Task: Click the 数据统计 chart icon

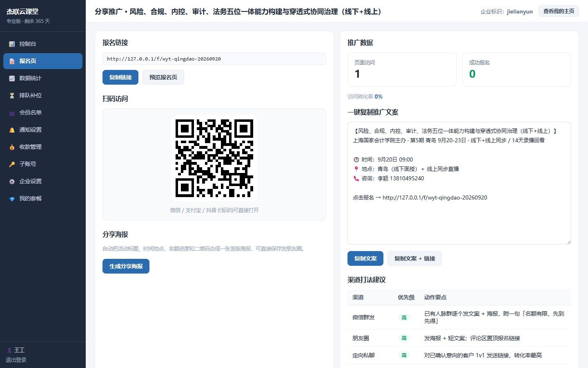Action: 12,79
